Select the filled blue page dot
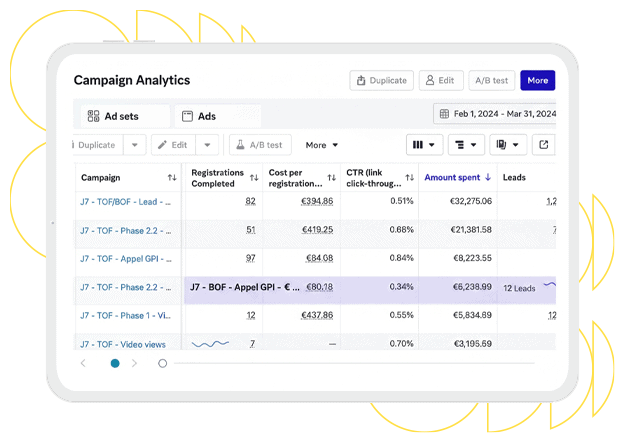The width and height of the screenshot is (625, 443). point(115,363)
